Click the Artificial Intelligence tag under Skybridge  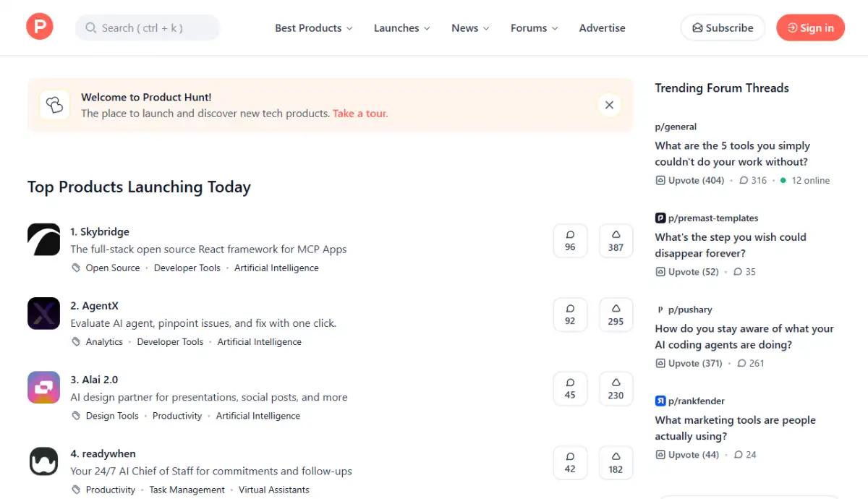point(276,268)
